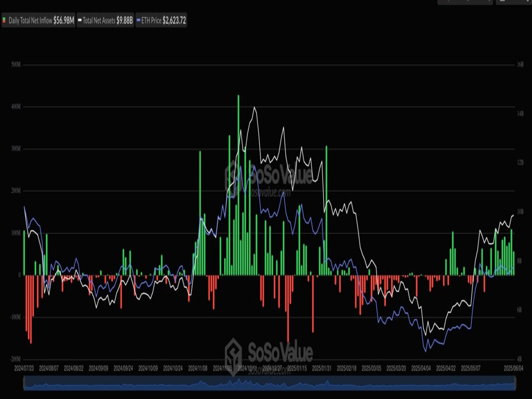Image resolution: width=532 pixels, height=399 pixels.
Task: Click the right handle of the range navigator
Action: [515, 383]
